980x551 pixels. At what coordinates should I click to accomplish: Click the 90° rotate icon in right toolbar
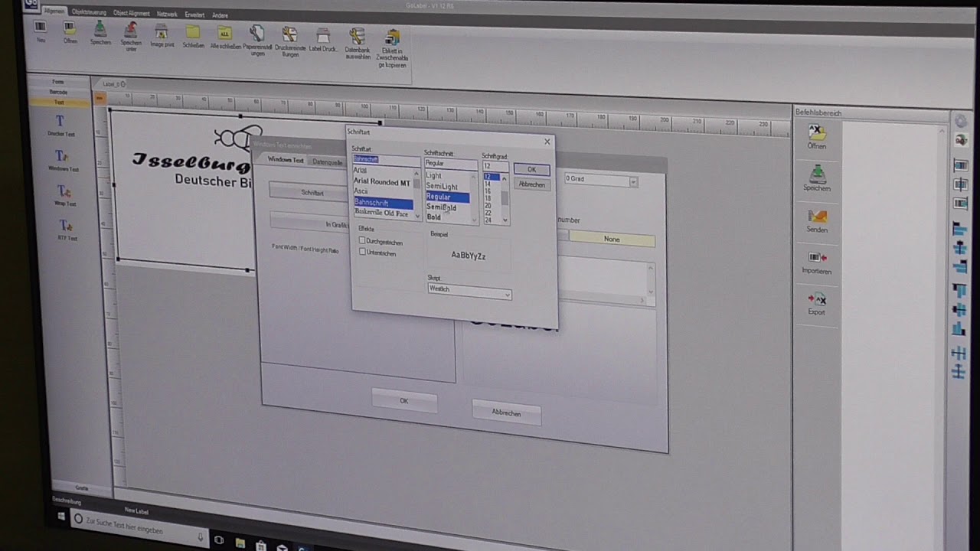[961, 141]
